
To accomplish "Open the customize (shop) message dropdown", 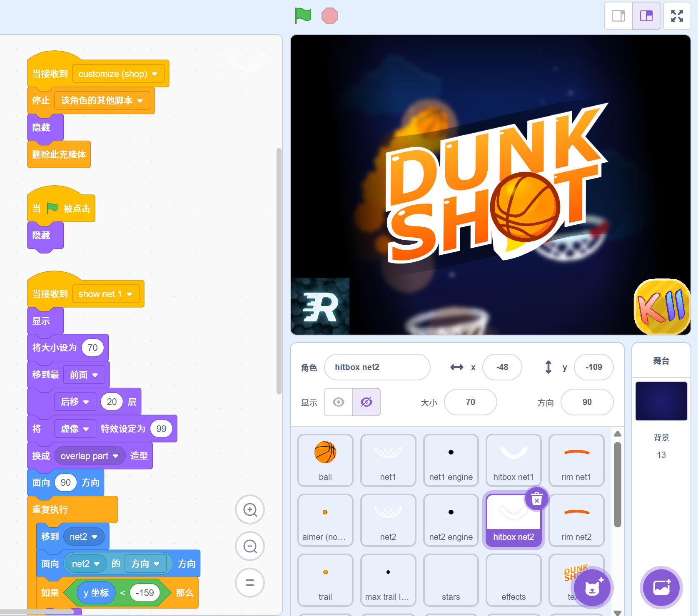I will click(x=155, y=74).
